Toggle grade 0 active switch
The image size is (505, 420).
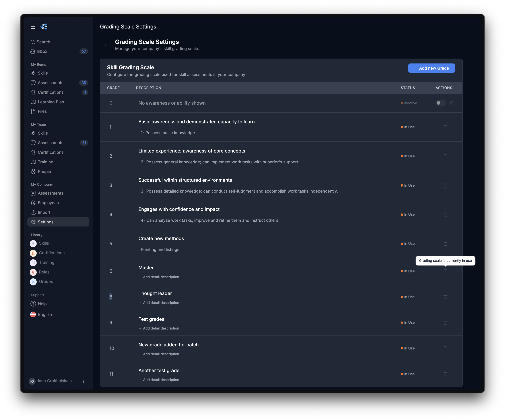click(x=440, y=103)
